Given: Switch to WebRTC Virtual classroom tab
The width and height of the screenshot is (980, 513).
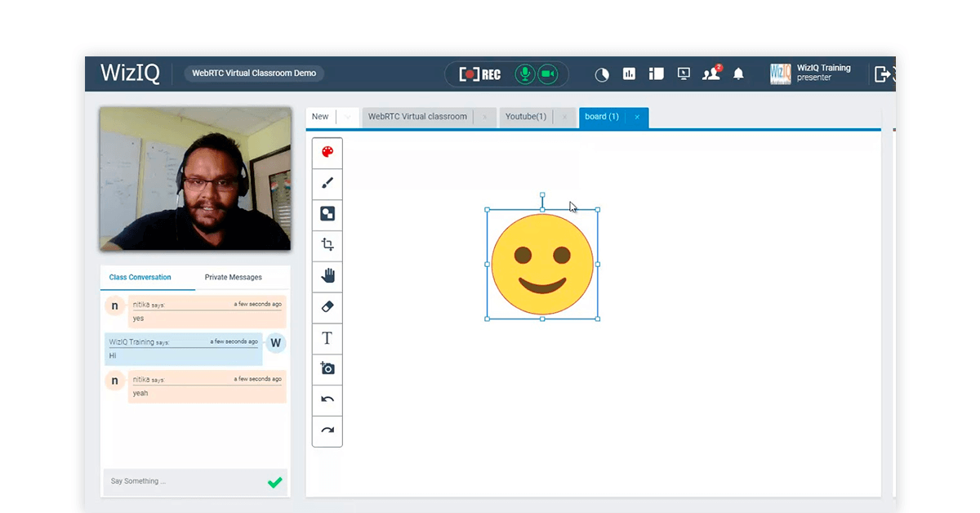Looking at the screenshot, I should tap(417, 117).
